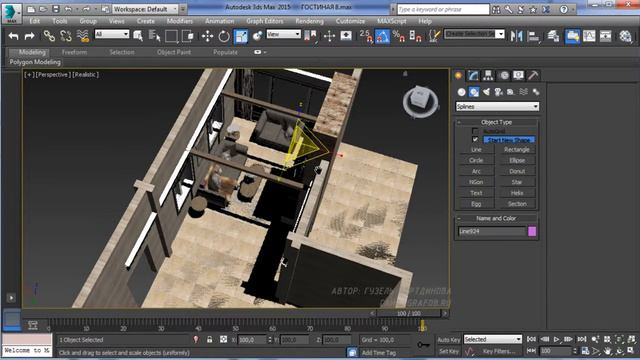Click the purple object color swatch
The height and width of the screenshot is (360, 640).
[x=532, y=231]
